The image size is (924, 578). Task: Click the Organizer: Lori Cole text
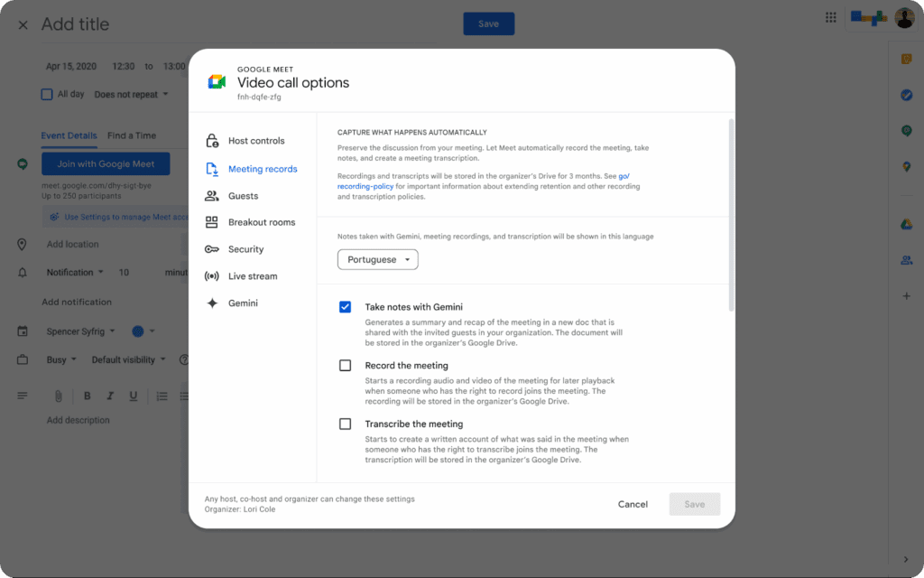pos(240,509)
